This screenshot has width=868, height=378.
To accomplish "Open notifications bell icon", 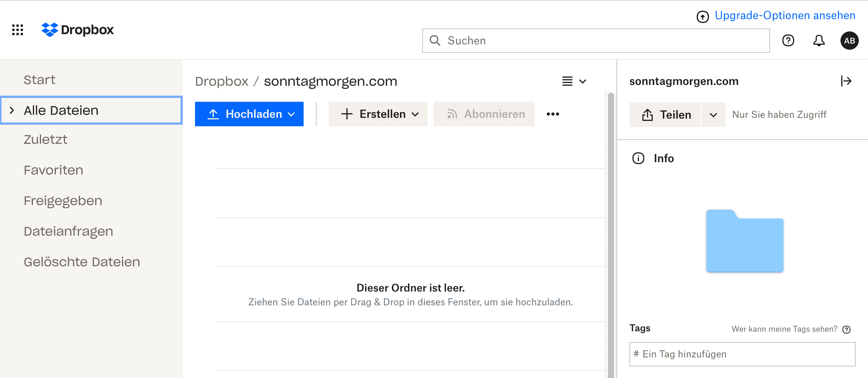I will [819, 41].
